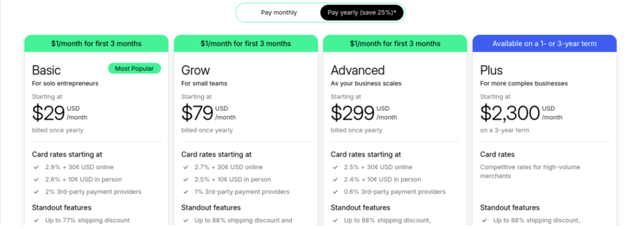644x229 pixels.
Task: Click the Advanced plan heading
Action: 357,70
